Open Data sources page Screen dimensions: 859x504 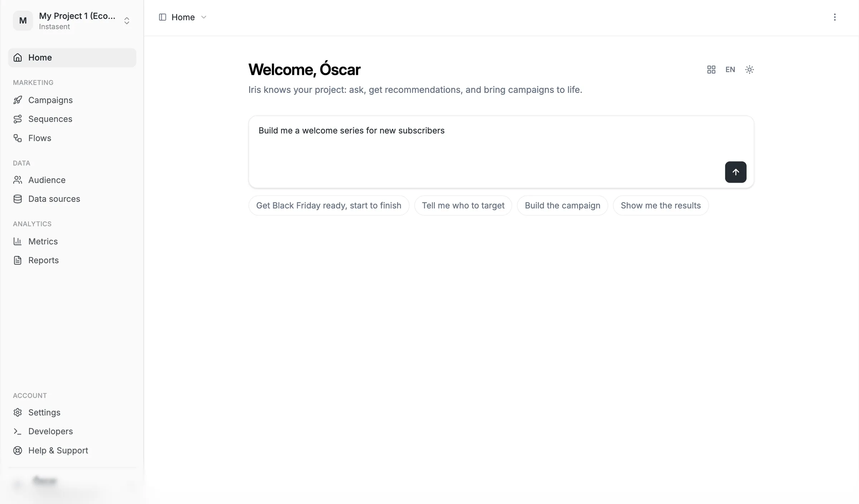point(72,199)
